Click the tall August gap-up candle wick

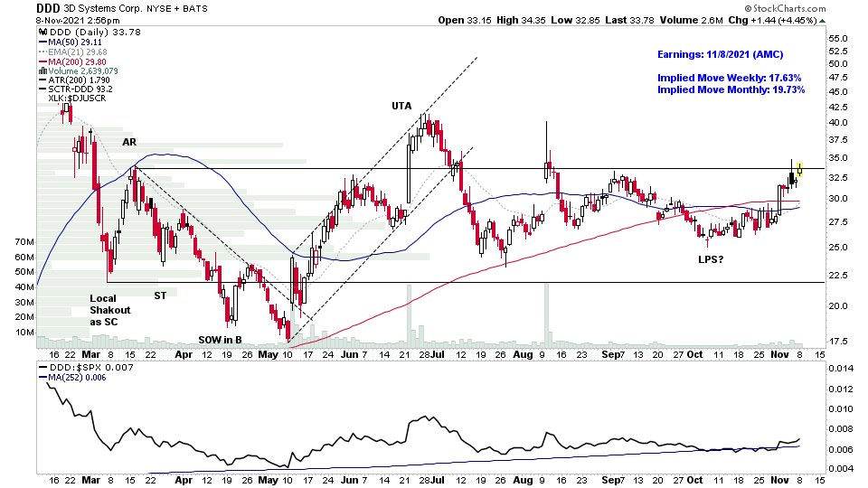pos(546,141)
